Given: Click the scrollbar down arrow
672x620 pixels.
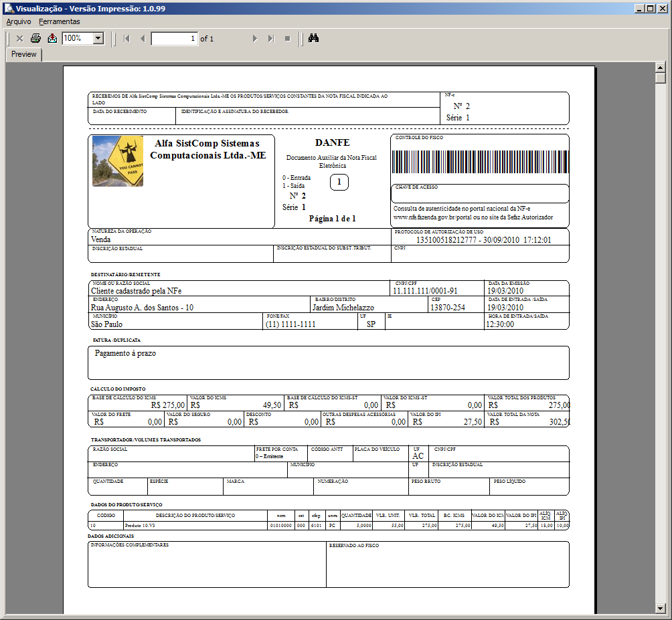Looking at the screenshot, I should pos(661,608).
